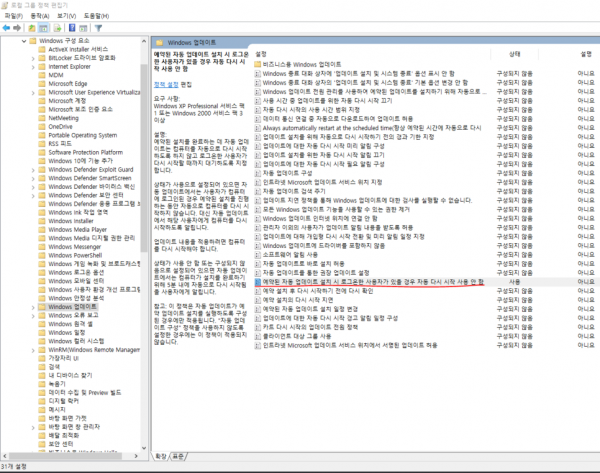Click the folder icon next to 디지털 락커
The height and width of the screenshot is (473, 600).
(42, 401)
